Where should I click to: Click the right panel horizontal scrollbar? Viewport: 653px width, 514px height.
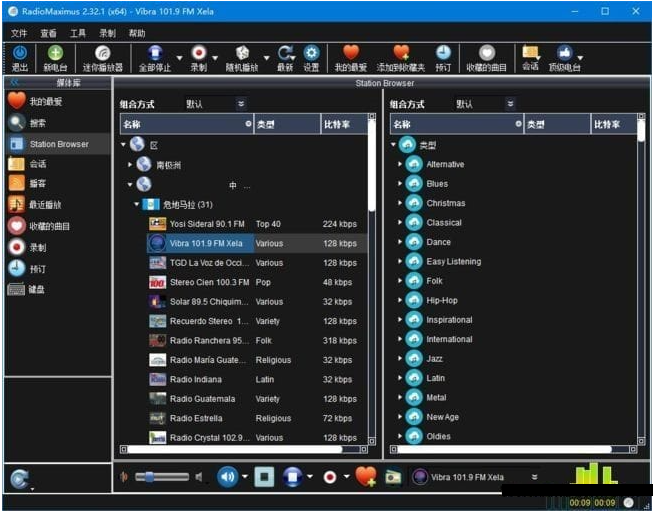point(504,449)
